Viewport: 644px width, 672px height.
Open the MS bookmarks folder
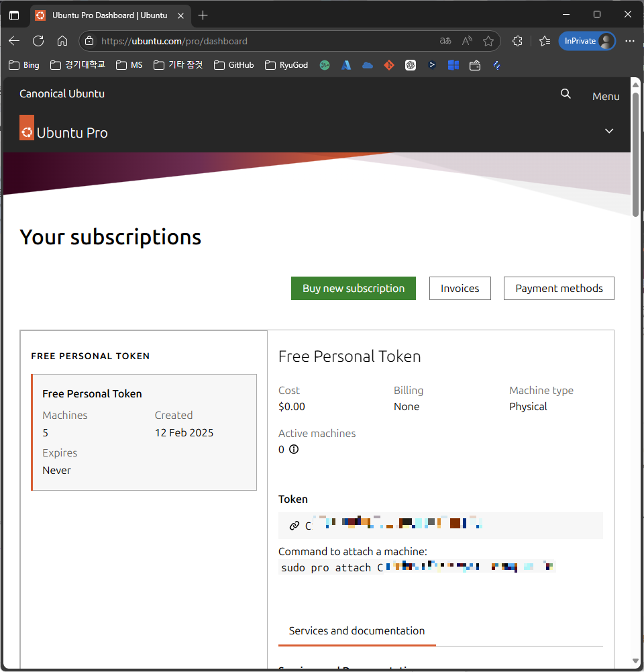point(129,65)
